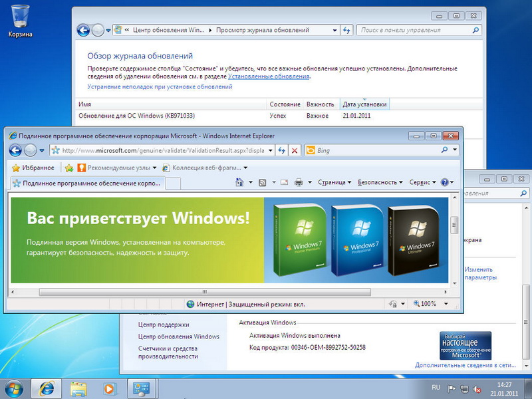Expand the help button dropdown arrow
Viewport: 532px width, 399px height.
(452, 182)
